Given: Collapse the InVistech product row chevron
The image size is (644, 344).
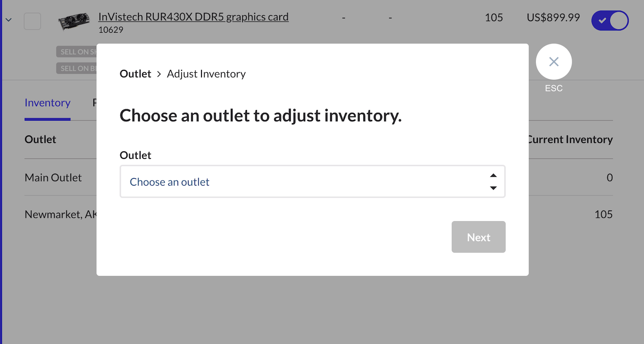Looking at the screenshot, I should tap(9, 20).
